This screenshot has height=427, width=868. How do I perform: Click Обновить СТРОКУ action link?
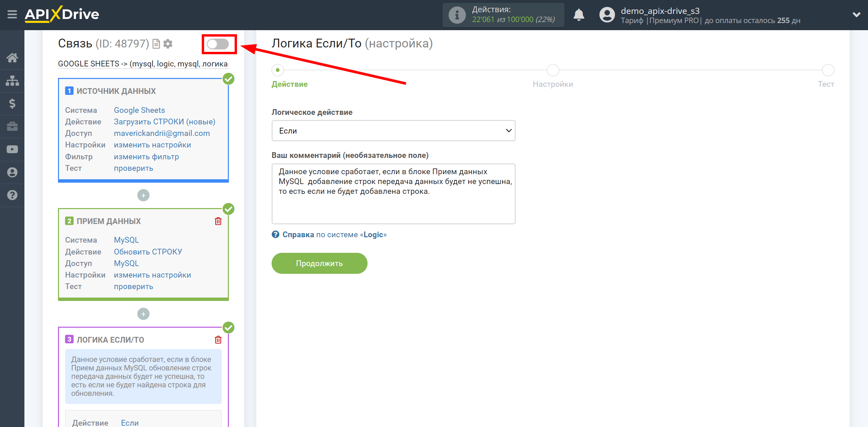click(x=148, y=252)
